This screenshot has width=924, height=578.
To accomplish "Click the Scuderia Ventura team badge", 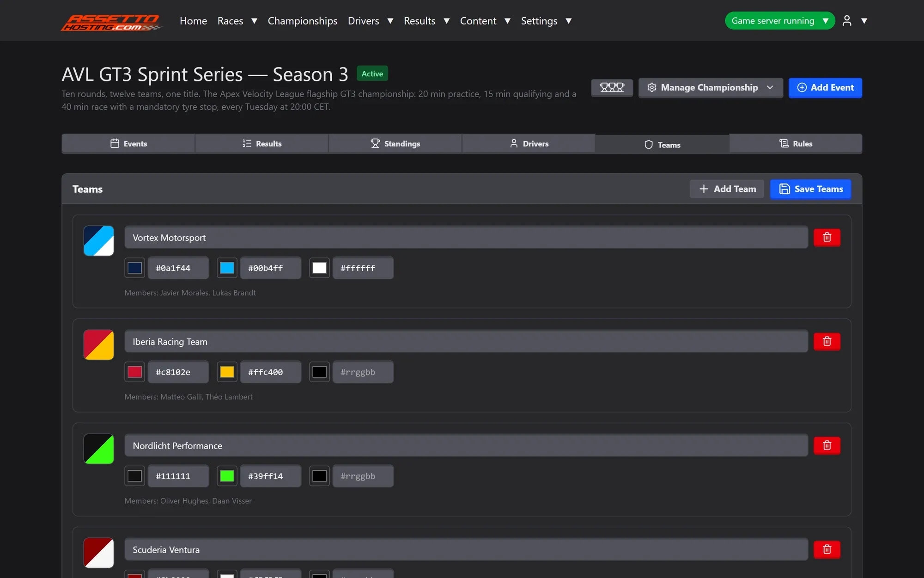I will pos(99,553).
